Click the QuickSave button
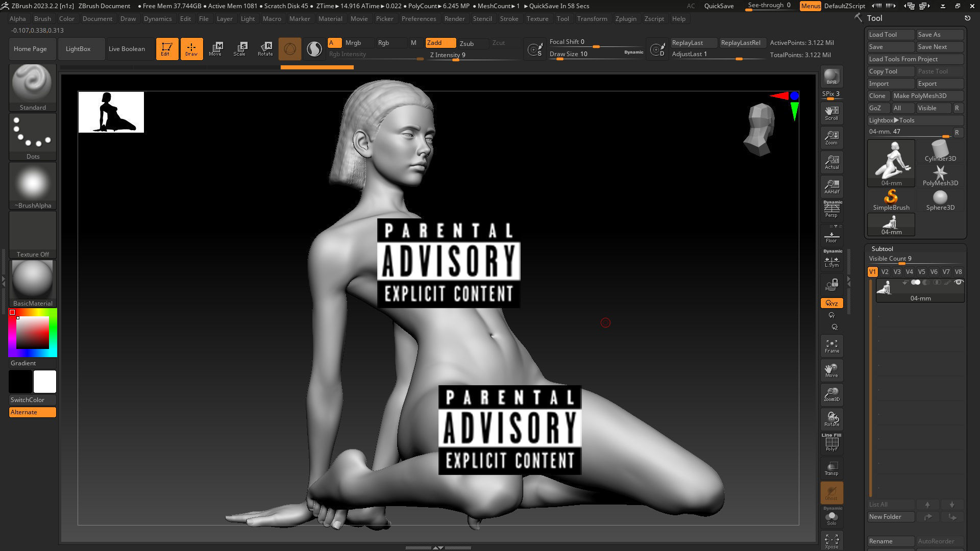Image resolution: width=980 pixels, height=551 pixels. click(x=719, y=6)
